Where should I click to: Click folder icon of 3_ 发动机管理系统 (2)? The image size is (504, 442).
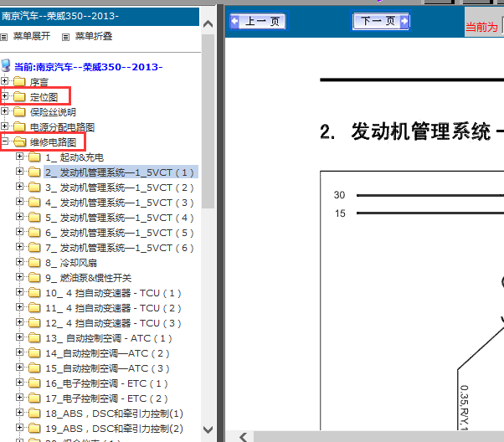[34, 187]
